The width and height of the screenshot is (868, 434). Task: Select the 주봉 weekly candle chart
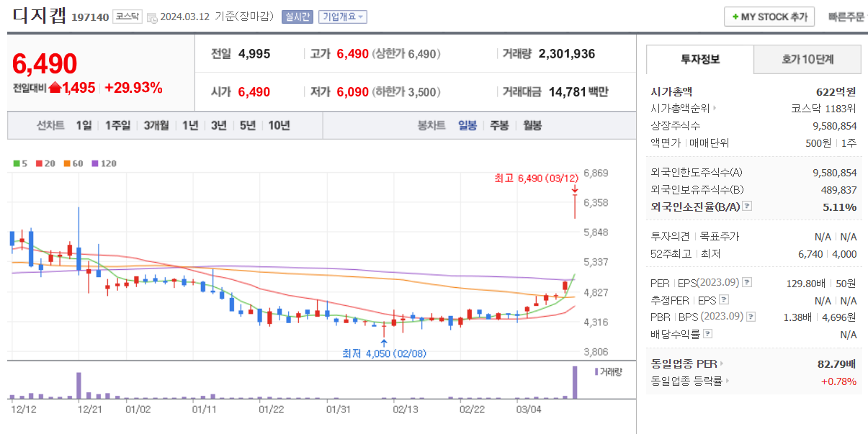click(x=499, y=125)
